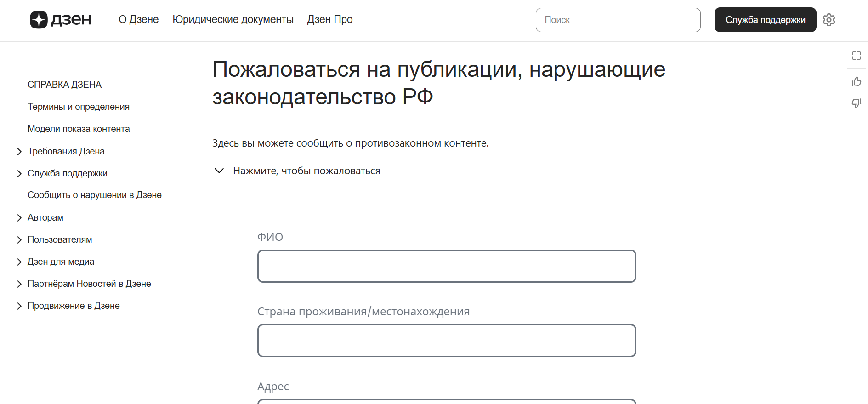Select Дзен для медиа item text
Image resolution: width=868 pixels, height=404 pixels.
tap(61, 262)
